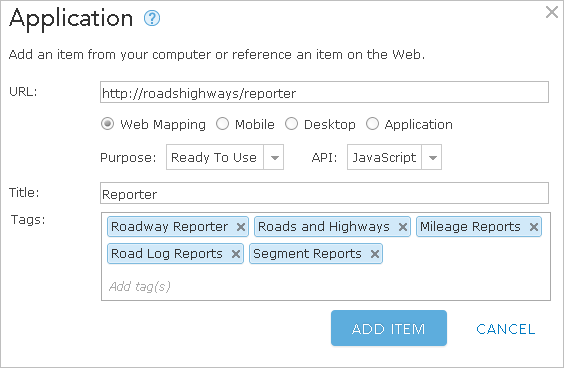Delete the Mileage Reports tag
Screen dimensions: 564x368
click(533, 227)
